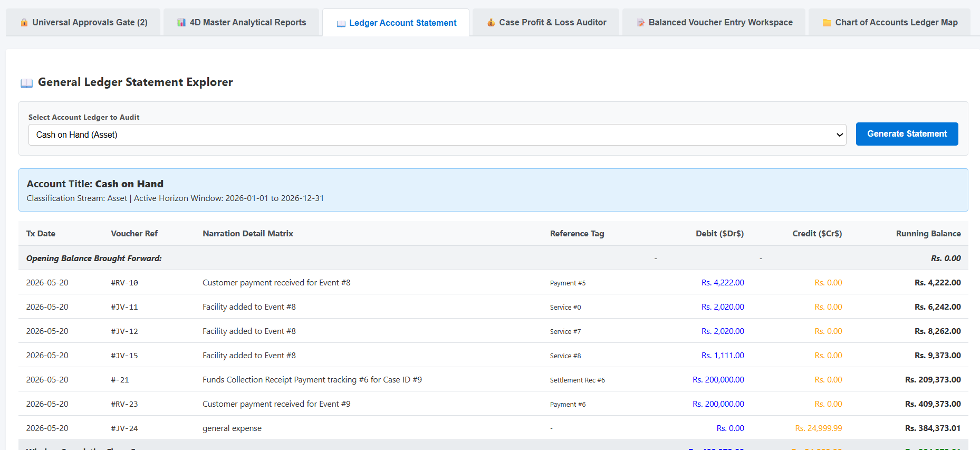
Task: Click voucher ref #JV-15
Action: (124, 356)
